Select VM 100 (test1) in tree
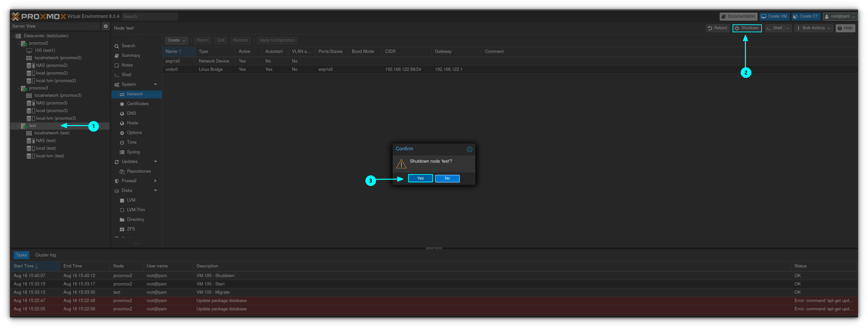Screen dimensions: 868x328 point(45,51)
